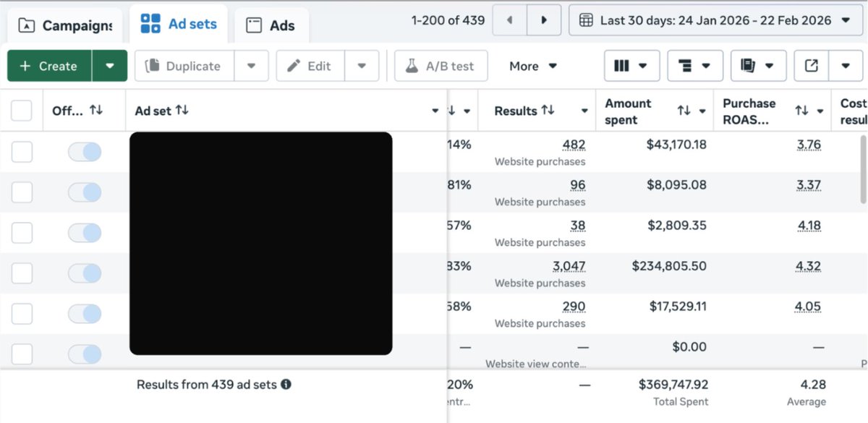Screen dimensions: 868x423
Task: Click the $369,747.92 total spent value
Action: click(x=673, y=385)
